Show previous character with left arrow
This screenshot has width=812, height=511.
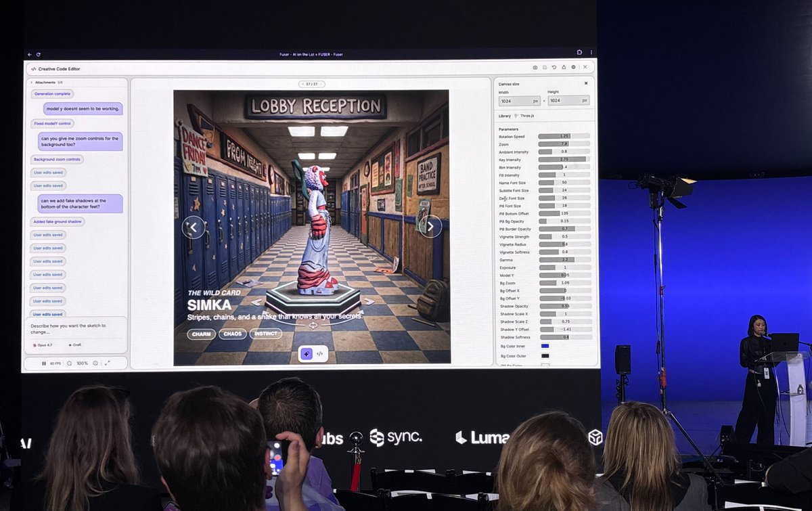194,227
